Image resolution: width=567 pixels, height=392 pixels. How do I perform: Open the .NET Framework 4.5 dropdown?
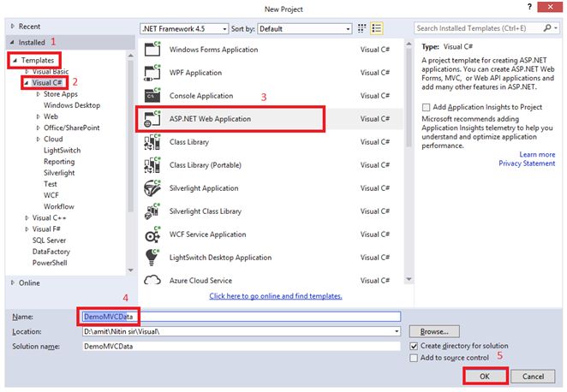184,28
